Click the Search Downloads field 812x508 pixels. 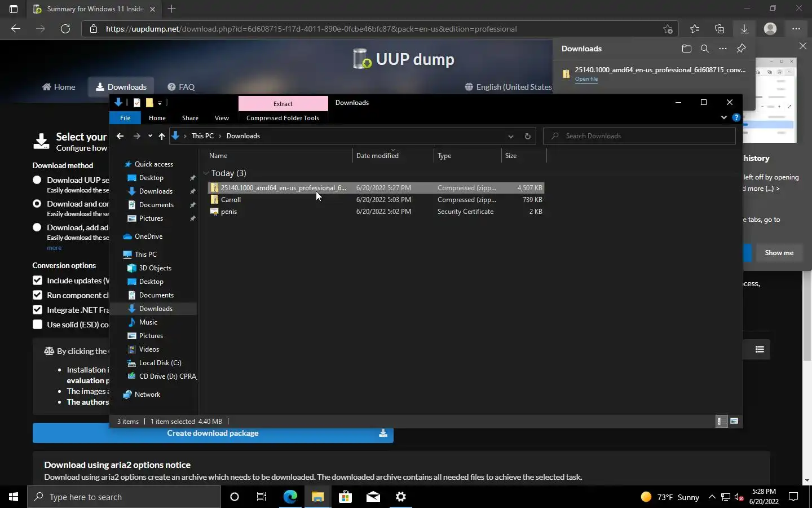[x=639, y=136]
